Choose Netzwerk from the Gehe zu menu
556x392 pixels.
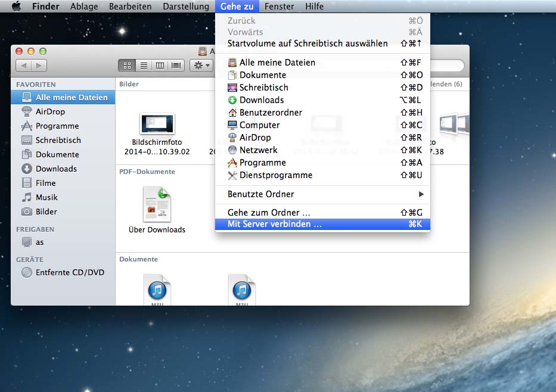tap(258, 150)
